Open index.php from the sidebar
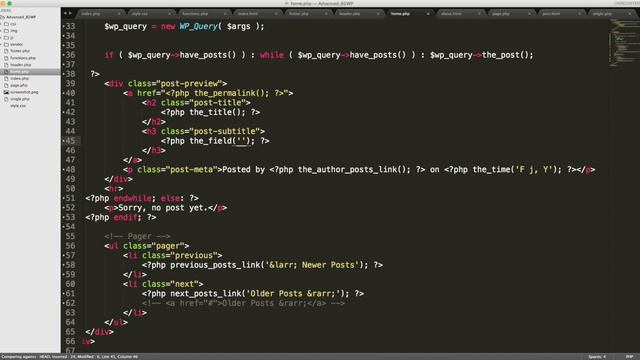Image resolution: width=640 pixels, height=360 pixels. pos(20,78)
